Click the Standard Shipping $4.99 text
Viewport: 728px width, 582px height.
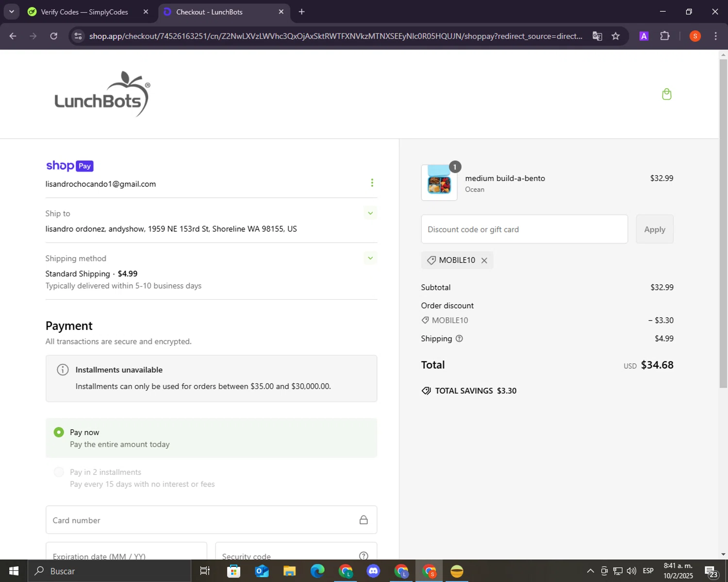[x=91, y=274]
